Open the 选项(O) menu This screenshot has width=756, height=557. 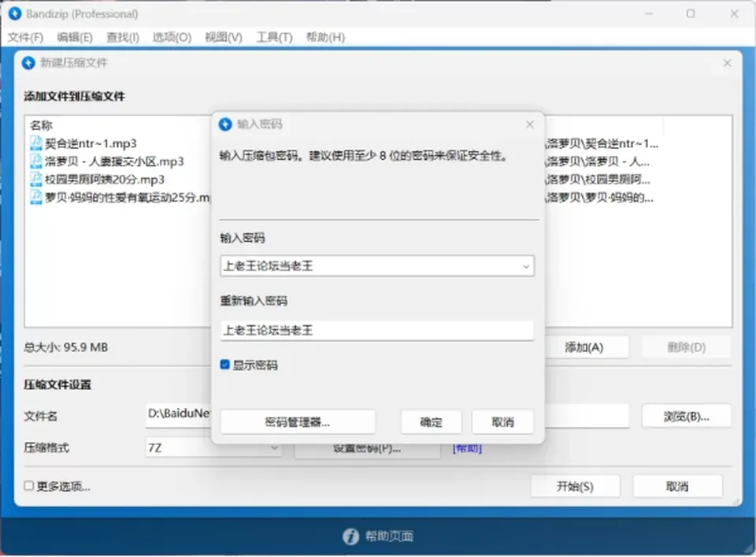coord(172,37)
